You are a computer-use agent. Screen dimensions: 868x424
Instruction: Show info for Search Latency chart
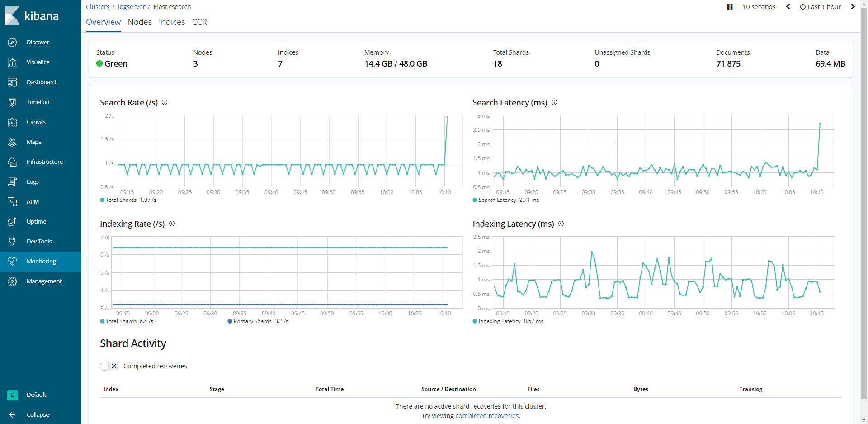coord(554,102)
